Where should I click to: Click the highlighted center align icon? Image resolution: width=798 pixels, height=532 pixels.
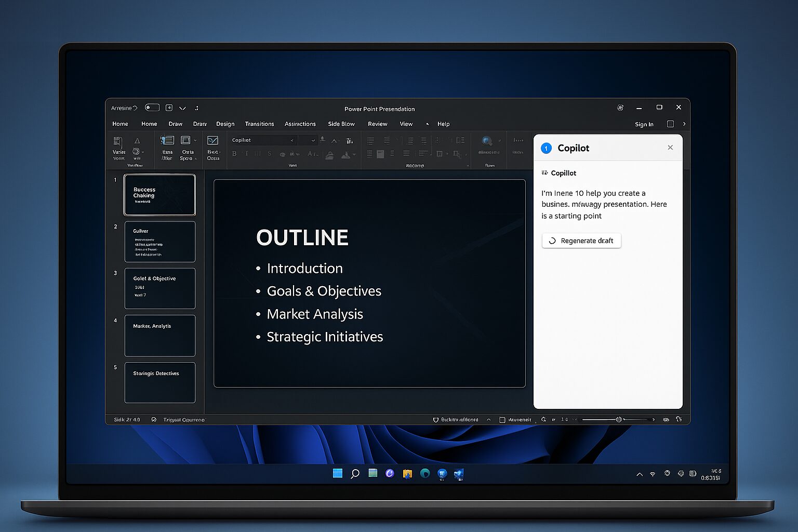coord(380,154)
